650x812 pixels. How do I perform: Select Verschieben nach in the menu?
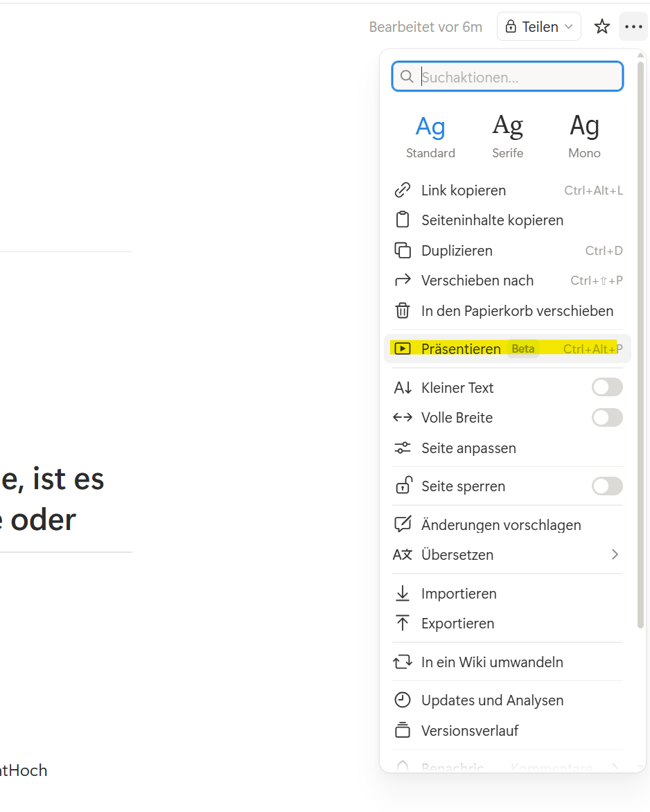478,281
